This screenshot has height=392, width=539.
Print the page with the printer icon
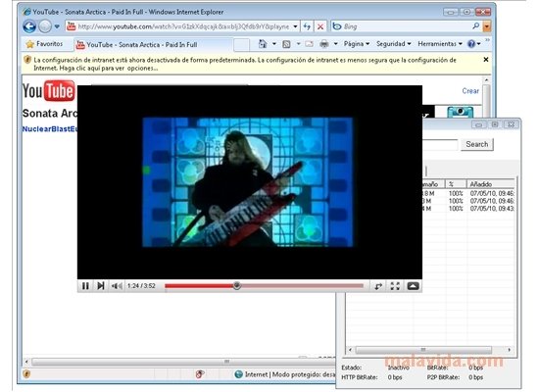click(323, 44)
